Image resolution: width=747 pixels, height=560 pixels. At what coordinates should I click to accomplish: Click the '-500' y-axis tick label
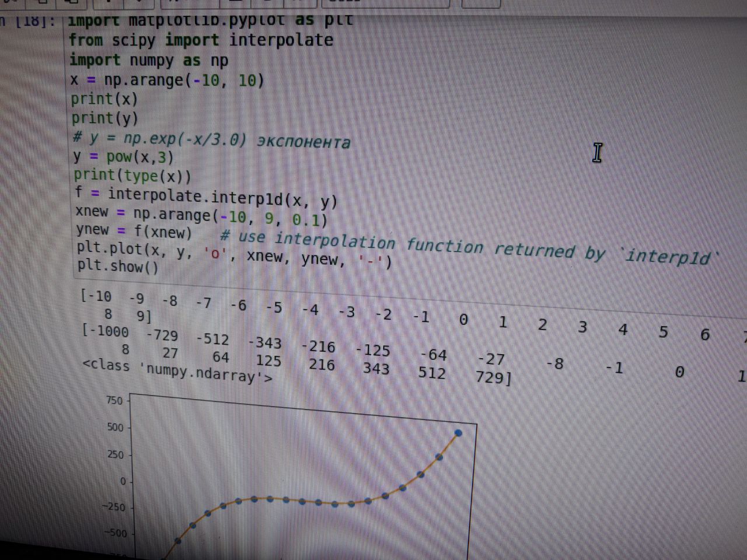pos(116,533)
